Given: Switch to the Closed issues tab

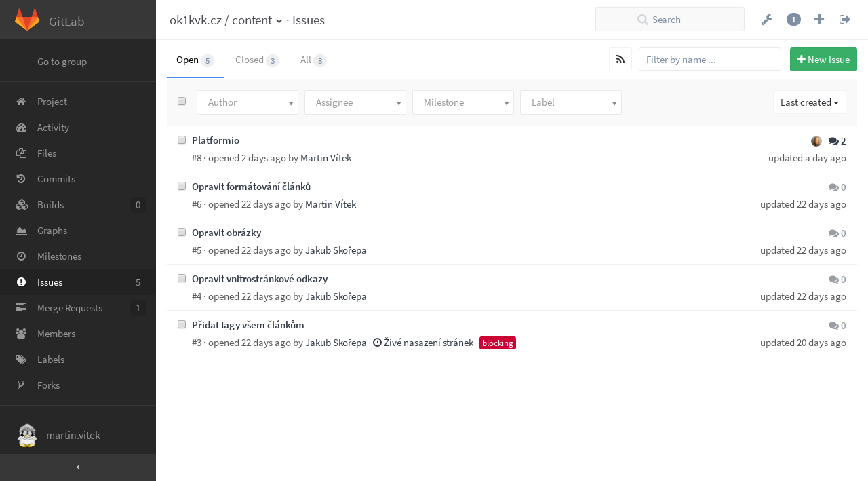Looking at the screenshot, I should 257,60.
